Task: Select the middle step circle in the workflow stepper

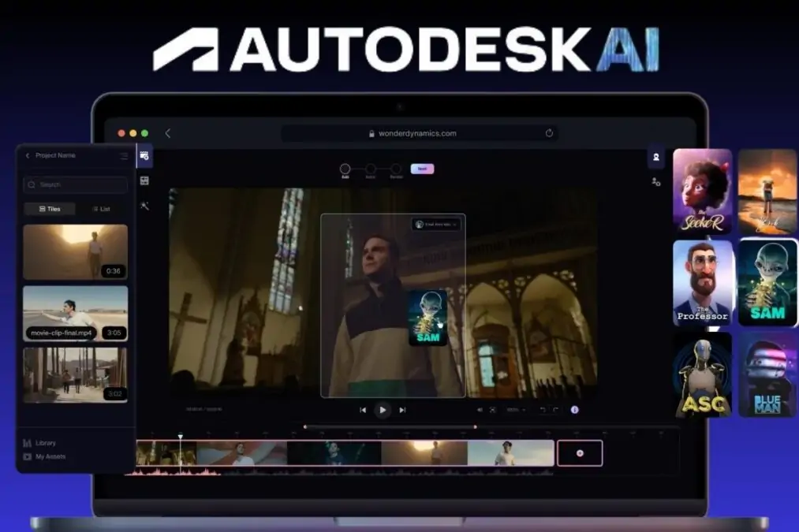Action: pyautogui.click(x=371, y=169)
